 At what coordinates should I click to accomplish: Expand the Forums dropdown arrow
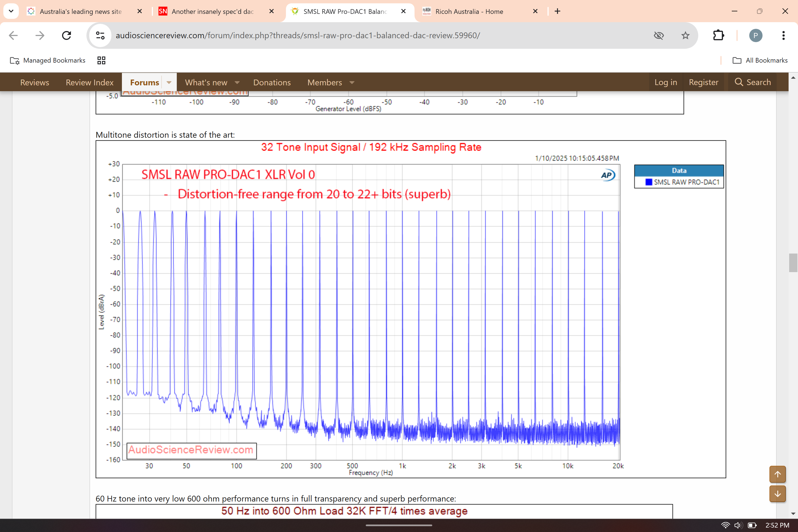point(169,83)
